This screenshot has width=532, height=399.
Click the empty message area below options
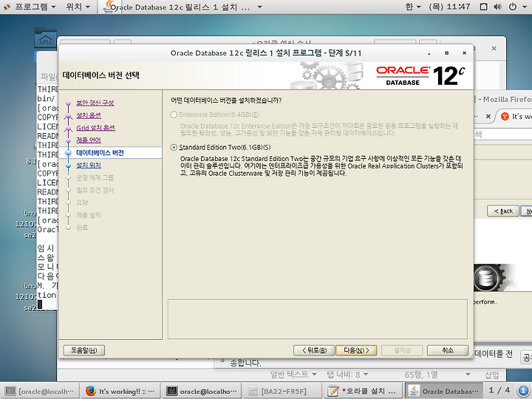317,319
